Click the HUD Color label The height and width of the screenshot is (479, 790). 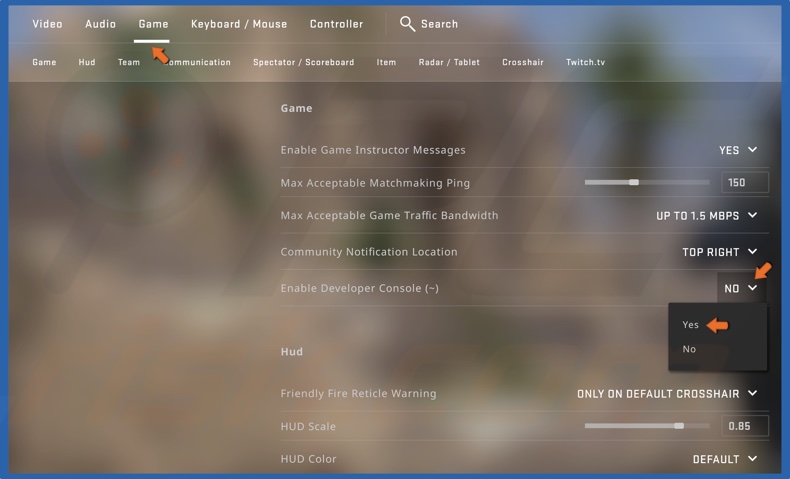click(308, 459)
